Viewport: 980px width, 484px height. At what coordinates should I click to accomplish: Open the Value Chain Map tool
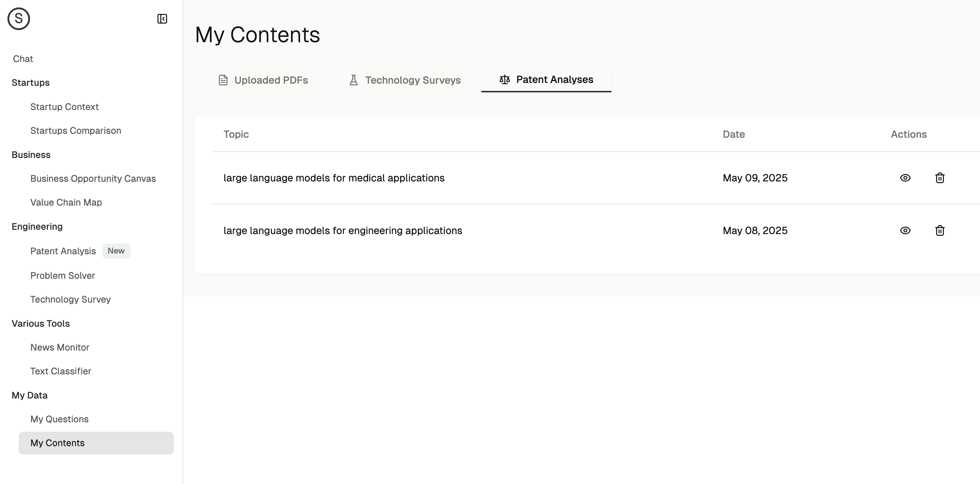pos(66,202)
